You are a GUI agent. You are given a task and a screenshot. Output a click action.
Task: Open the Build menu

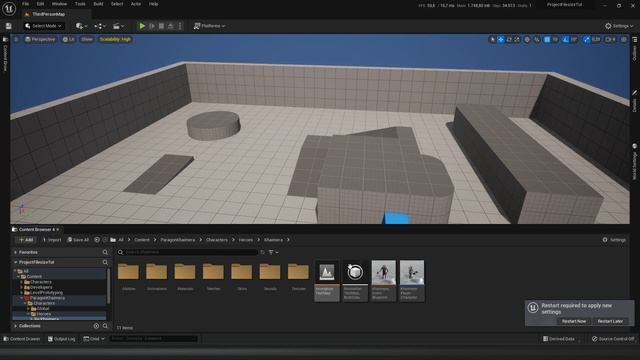pos(98,4)
